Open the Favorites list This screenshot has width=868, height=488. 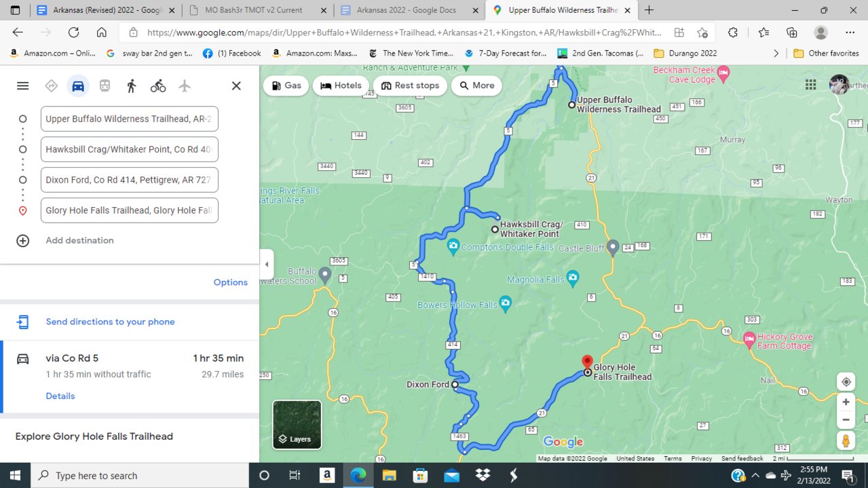[763, 33]
